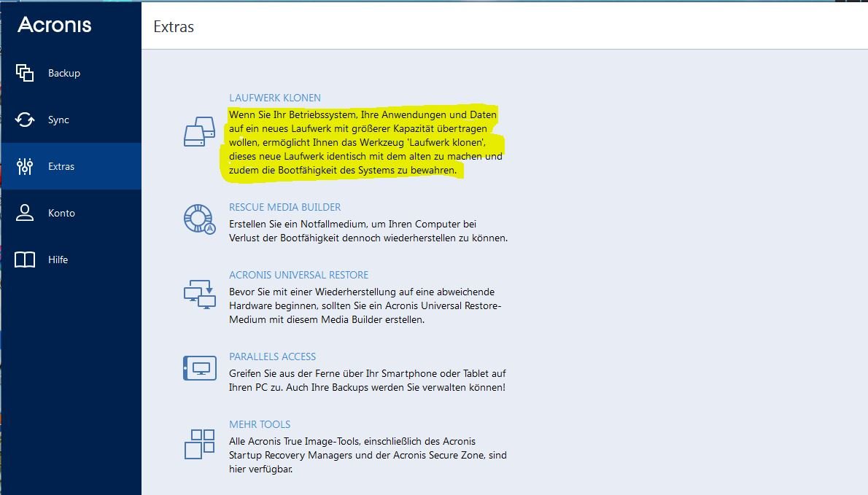
Task: Click the Konto person icon
Action: pos(25,213)
